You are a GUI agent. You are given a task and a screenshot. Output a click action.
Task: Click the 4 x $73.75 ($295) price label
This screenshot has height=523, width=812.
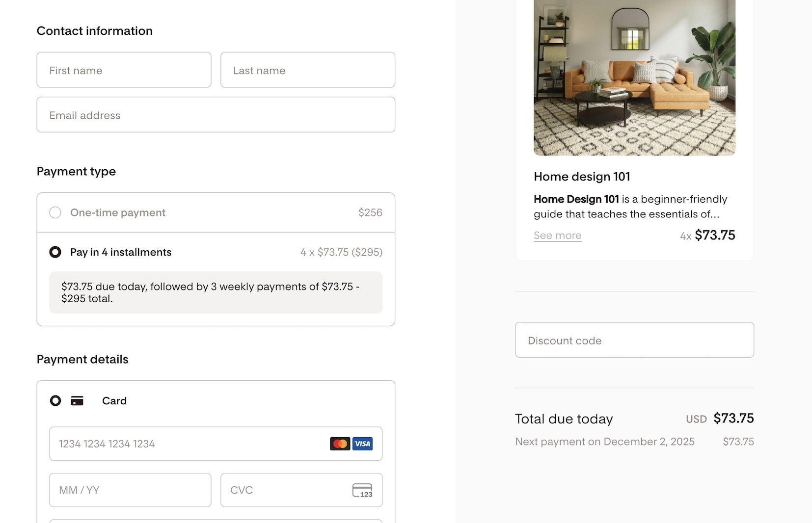[341, 252]
